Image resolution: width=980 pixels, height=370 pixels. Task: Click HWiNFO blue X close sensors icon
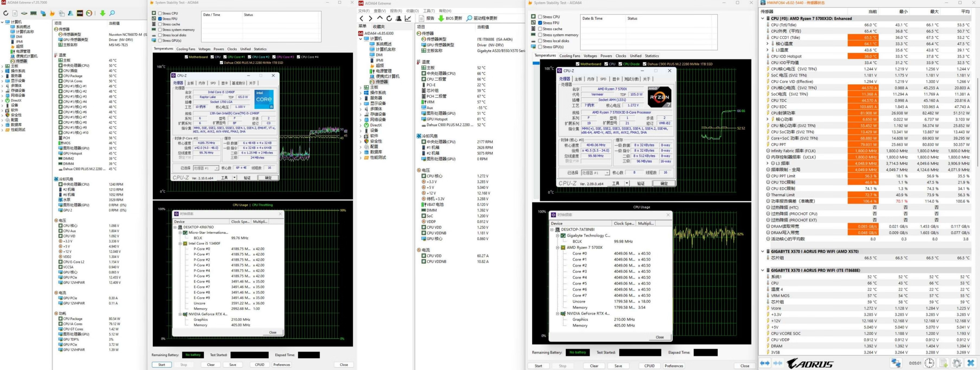pyautogui.click(x=971, y=363)
